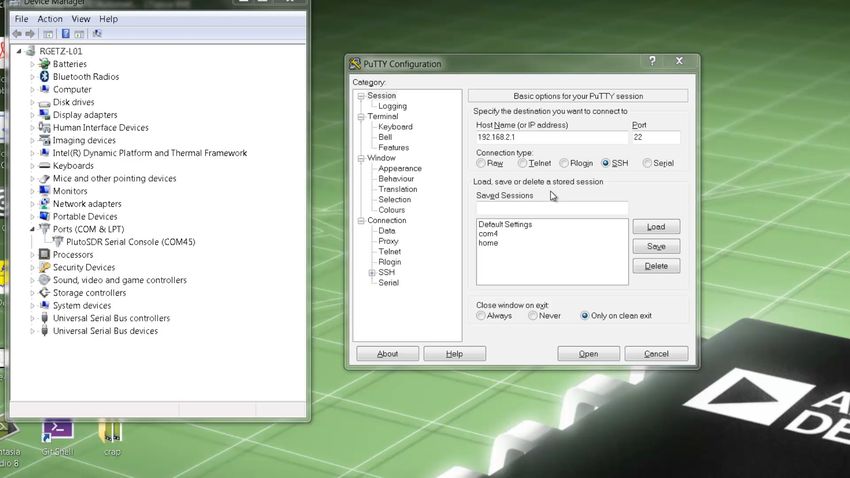
Task: Collapse the Terminal category in PuTTY
Action: (360, 117)
